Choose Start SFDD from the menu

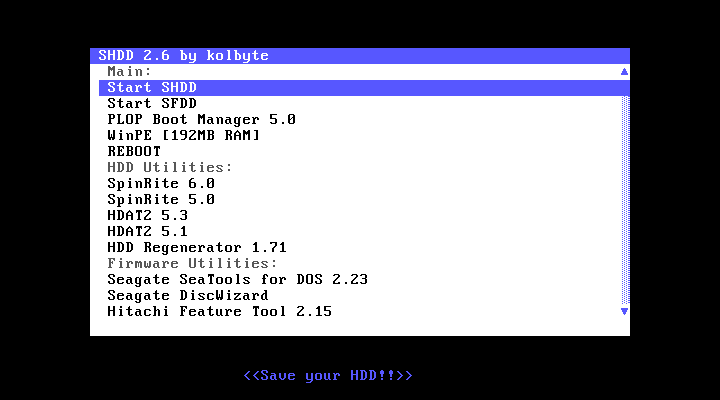click(x=152, y=104)
